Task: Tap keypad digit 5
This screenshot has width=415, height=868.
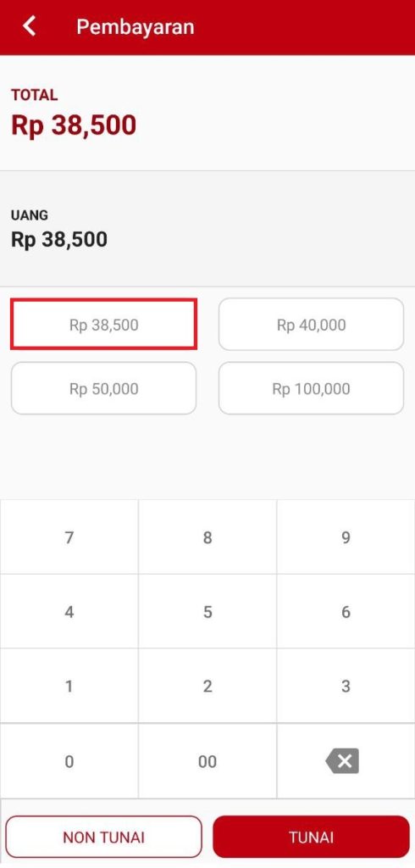Action: coord(207,612)
